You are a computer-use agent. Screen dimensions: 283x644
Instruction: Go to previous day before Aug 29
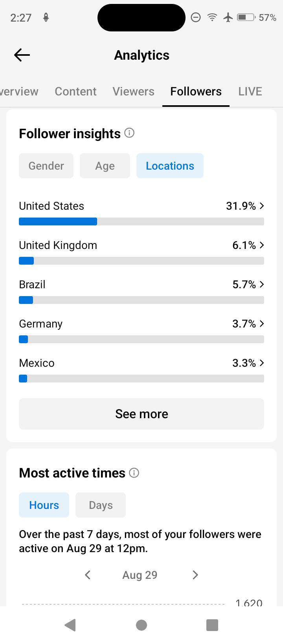click(88, 575)
